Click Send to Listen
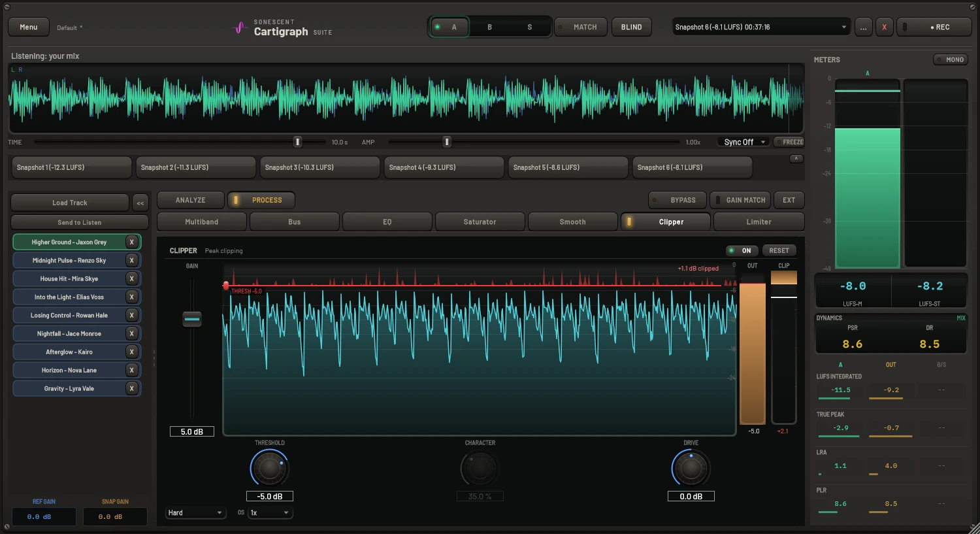Image resolution: width=980 pixels, height=534 pixels. [80, 223]
